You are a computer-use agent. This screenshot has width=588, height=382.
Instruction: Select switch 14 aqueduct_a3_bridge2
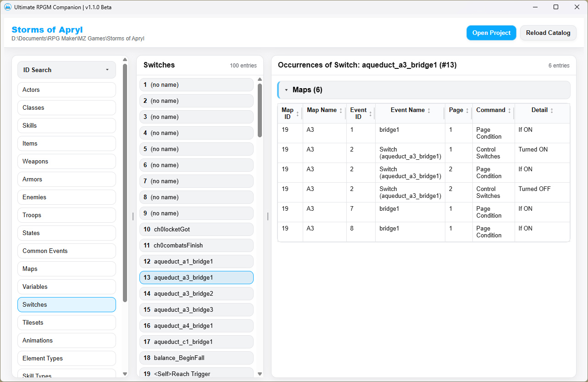pos(196,293)
